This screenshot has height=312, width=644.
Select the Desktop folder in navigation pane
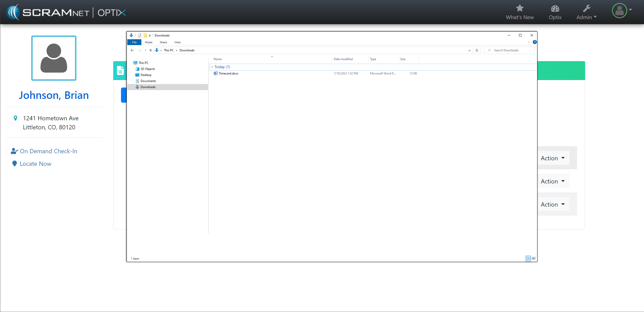point(146,75)
